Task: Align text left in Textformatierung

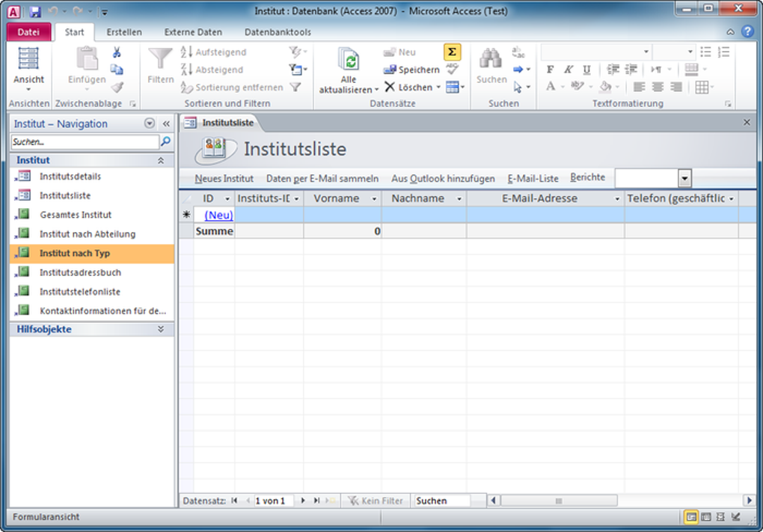Action: pos(639,87)
